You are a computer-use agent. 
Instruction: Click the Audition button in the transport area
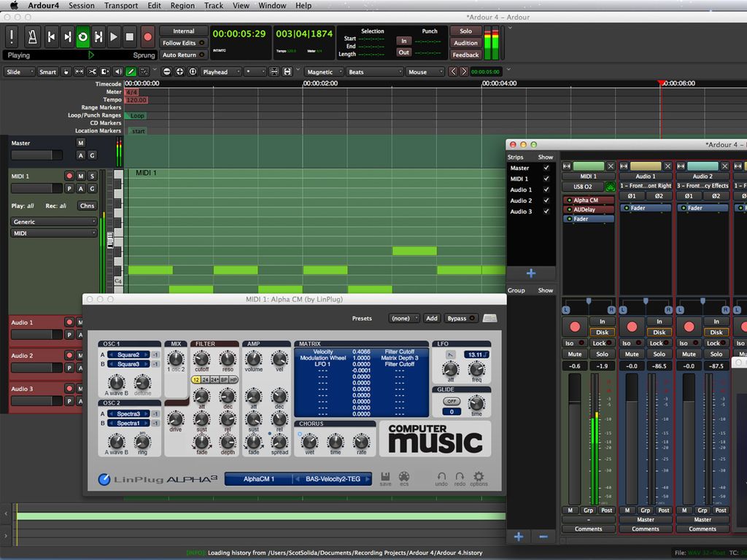click(x=467, y=42)
